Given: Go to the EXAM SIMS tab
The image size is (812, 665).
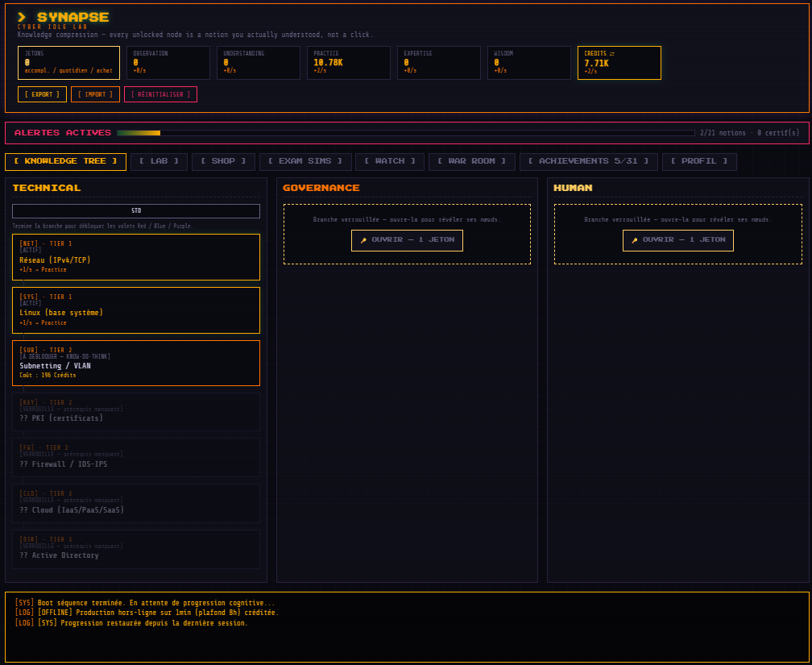Looking at the screenshot, I should click(x=305, y=162).
